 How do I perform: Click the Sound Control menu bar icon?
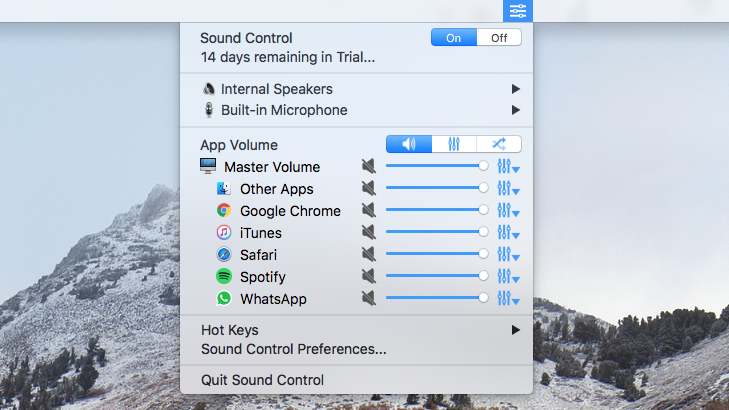tap(518, 11)
